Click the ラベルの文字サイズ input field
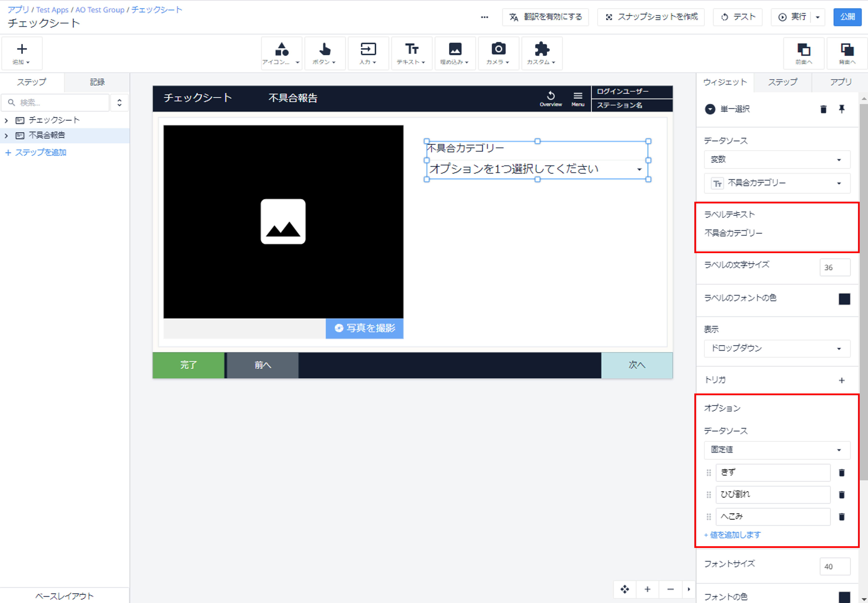 point(835,268)
